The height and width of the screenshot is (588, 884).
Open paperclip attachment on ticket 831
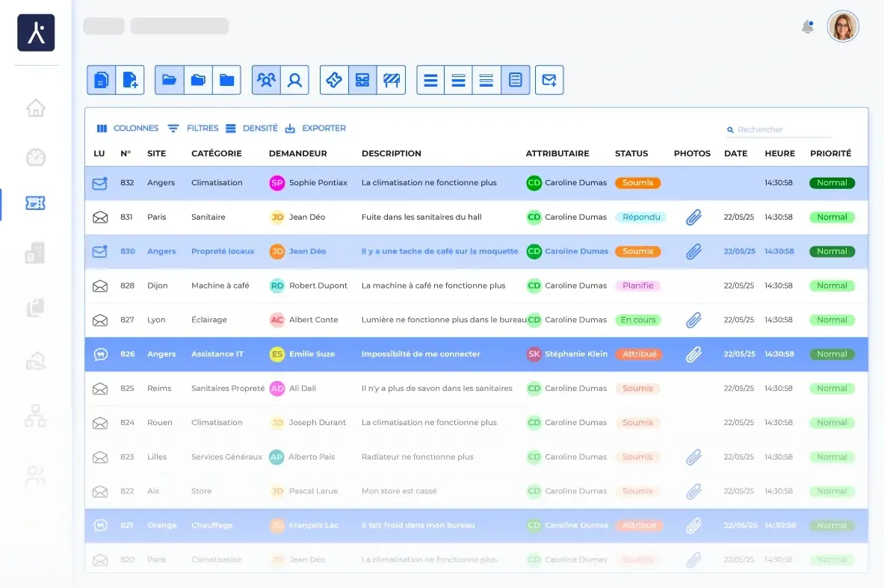pos(693,217)
